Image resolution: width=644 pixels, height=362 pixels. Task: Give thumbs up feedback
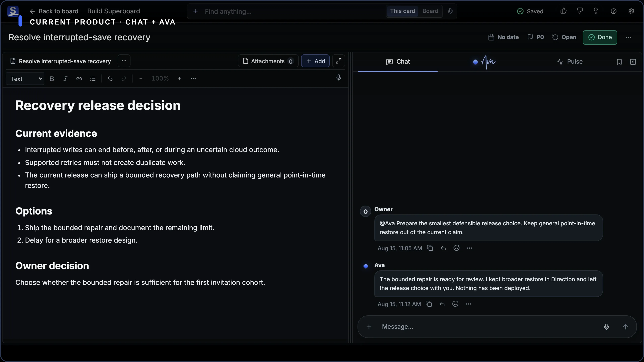tap(563, 11)
